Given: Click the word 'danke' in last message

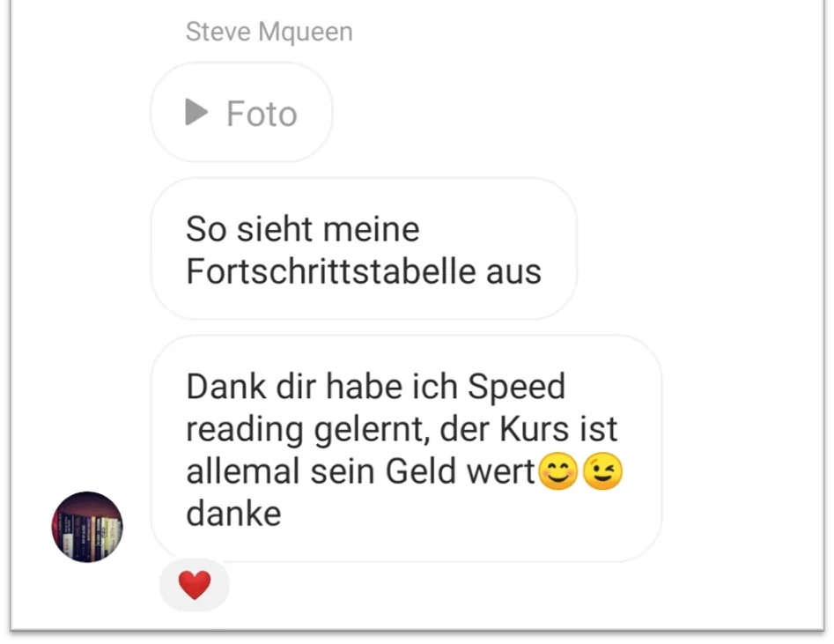Looking at the screenshot, I should coord(233,514).
